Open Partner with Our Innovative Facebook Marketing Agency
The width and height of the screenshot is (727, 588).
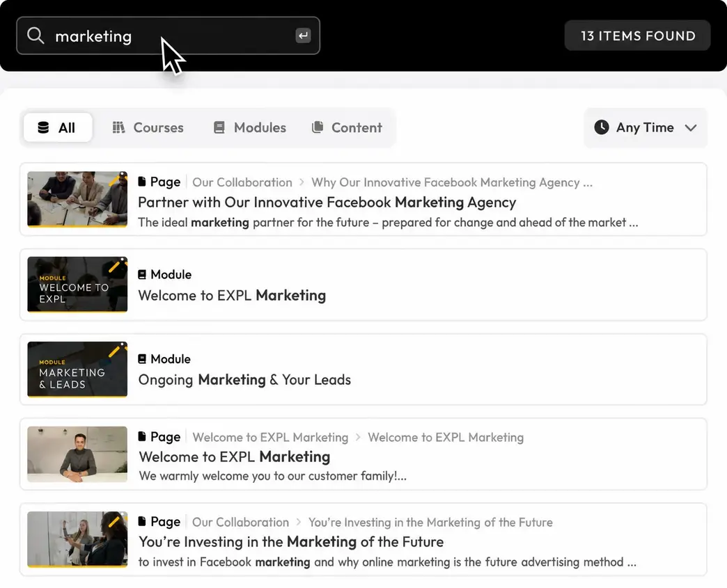coord(327,202)
